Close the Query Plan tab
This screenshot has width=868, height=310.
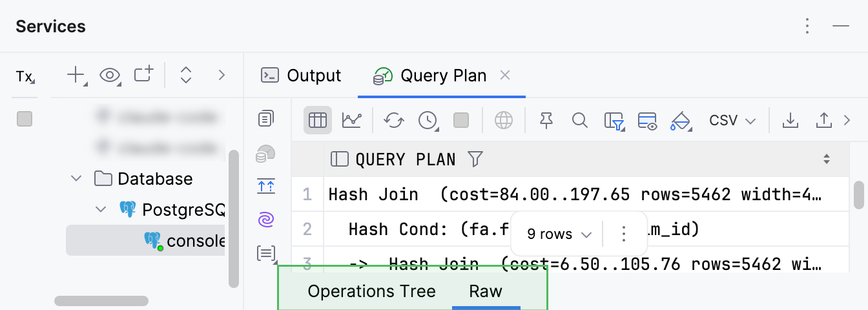[x=506, y=76]
